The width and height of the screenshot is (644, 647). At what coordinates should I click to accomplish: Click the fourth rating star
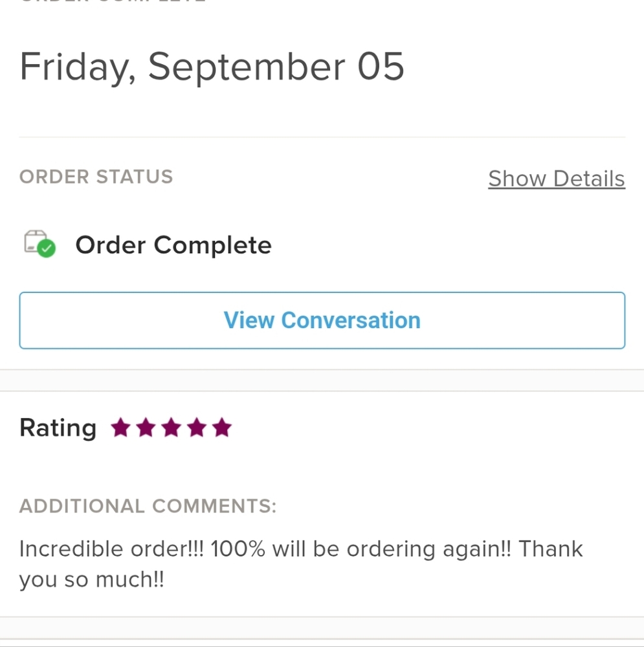(x=197, y=428)
